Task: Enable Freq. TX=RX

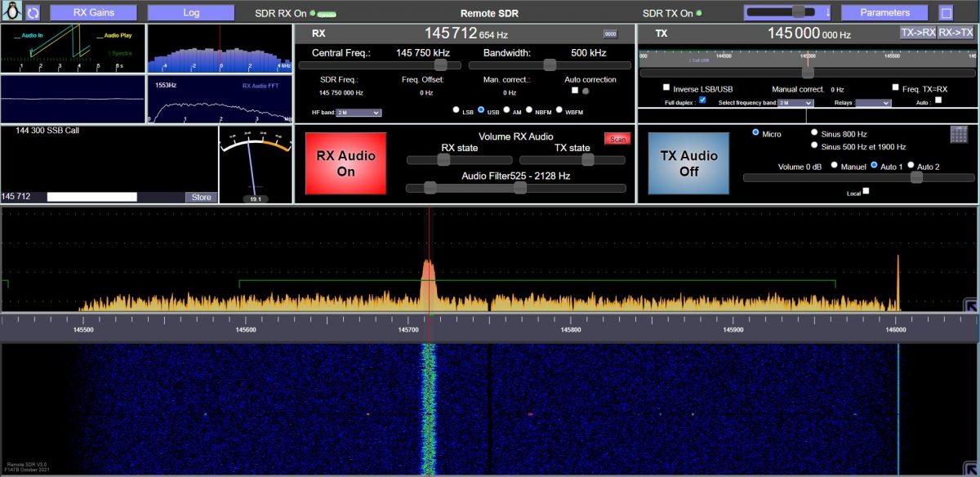Action: [x=894, y=86]
